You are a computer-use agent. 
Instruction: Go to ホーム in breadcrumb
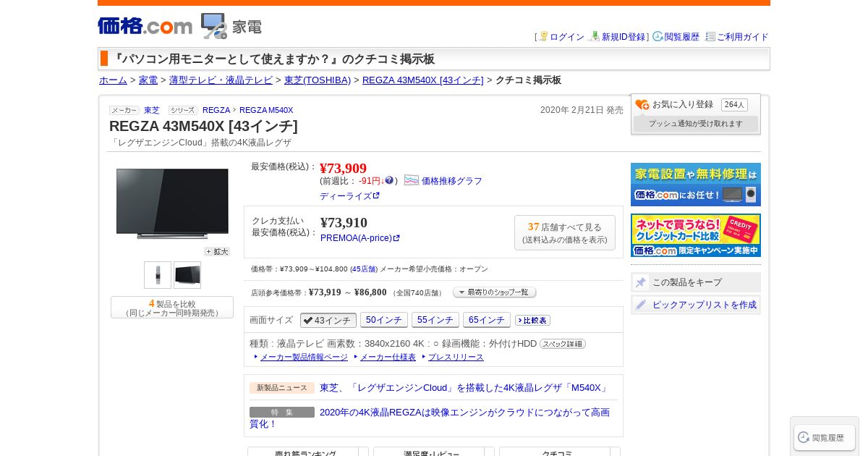point(113,80)
